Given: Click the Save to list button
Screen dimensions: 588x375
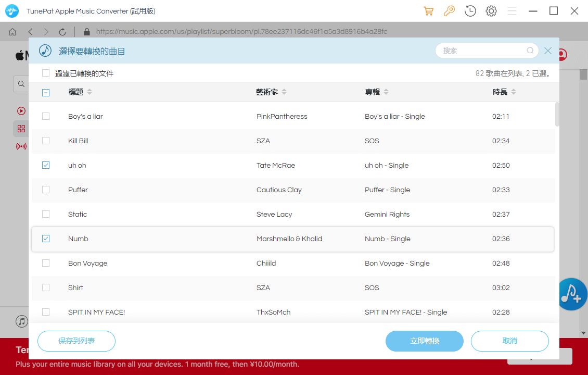Looking at the screenshot, I should point(76,341).
